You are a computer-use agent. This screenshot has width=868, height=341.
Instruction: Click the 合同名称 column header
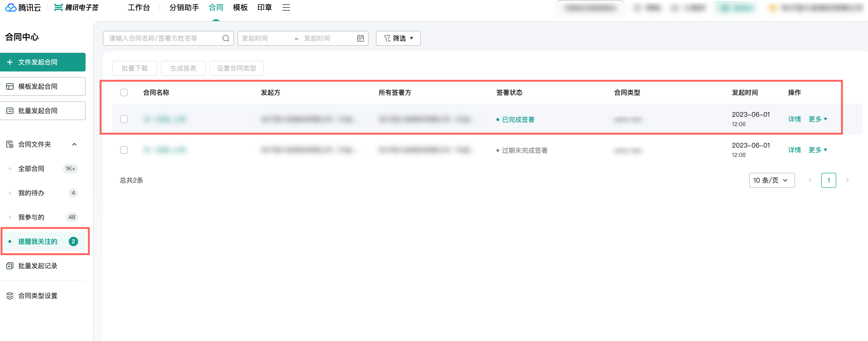tap(156, 92)
